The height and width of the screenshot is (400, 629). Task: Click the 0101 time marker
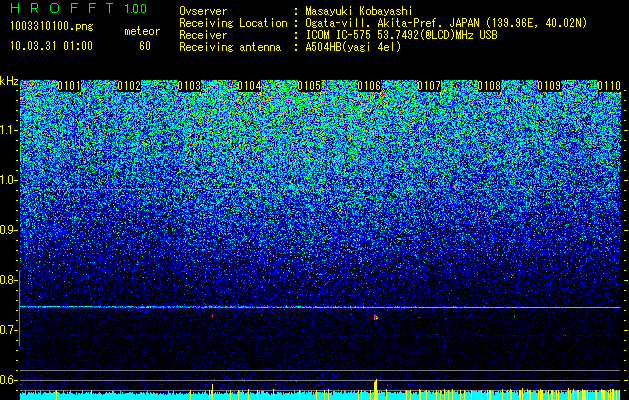69,86
